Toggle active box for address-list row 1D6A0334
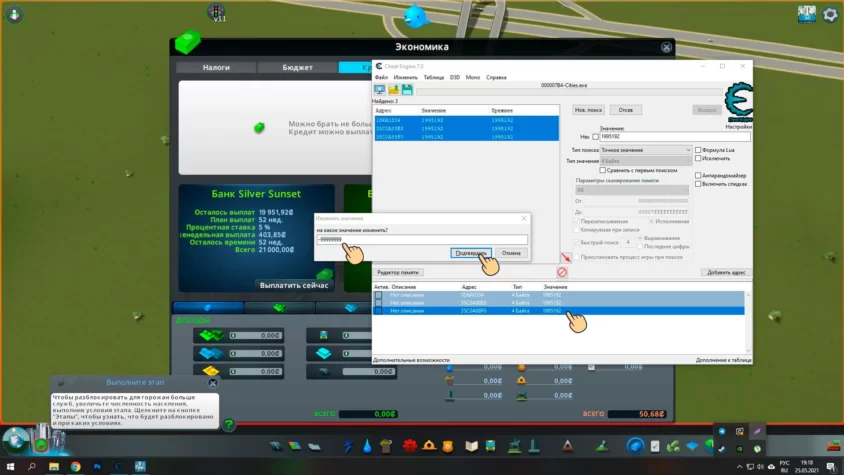 pos(378,295)
